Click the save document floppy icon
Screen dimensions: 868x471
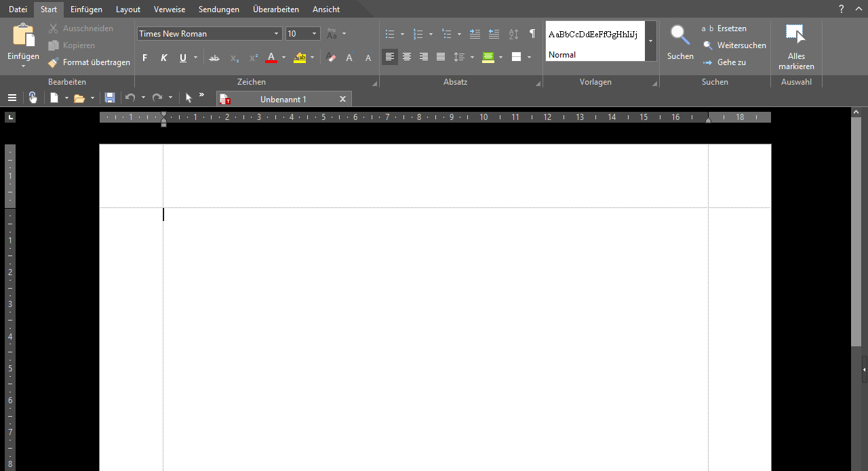[x=110, y=98]
